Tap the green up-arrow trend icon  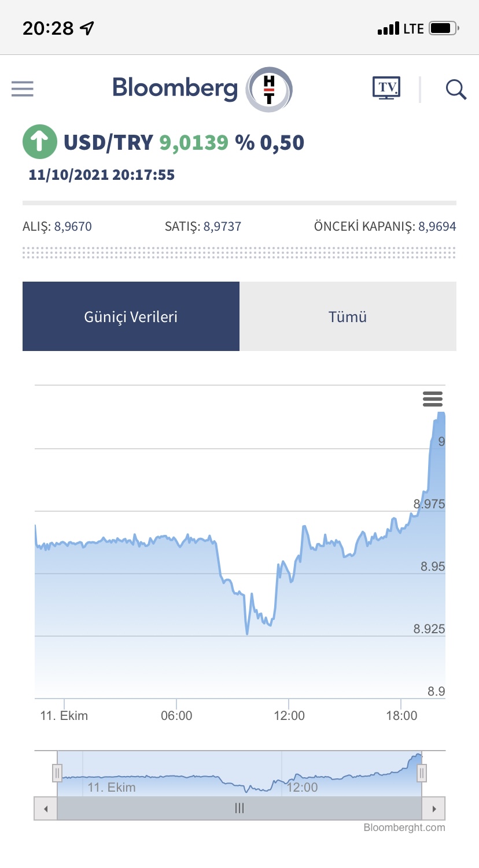[40, 142]
